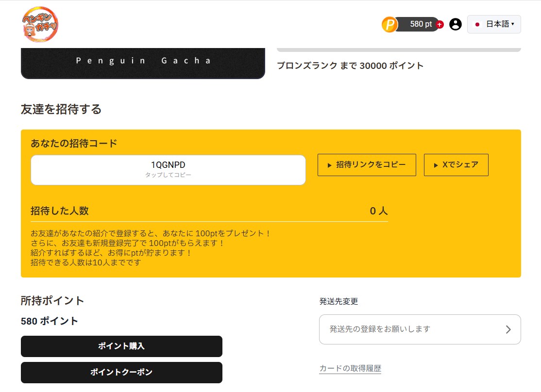Click the ポイント購入 button
This screenshot has height=392, width=541.
(x=121, y=346)
